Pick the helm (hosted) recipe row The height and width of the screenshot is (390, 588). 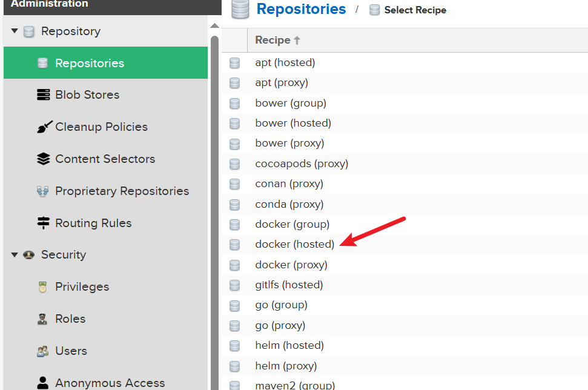point(289,346)
